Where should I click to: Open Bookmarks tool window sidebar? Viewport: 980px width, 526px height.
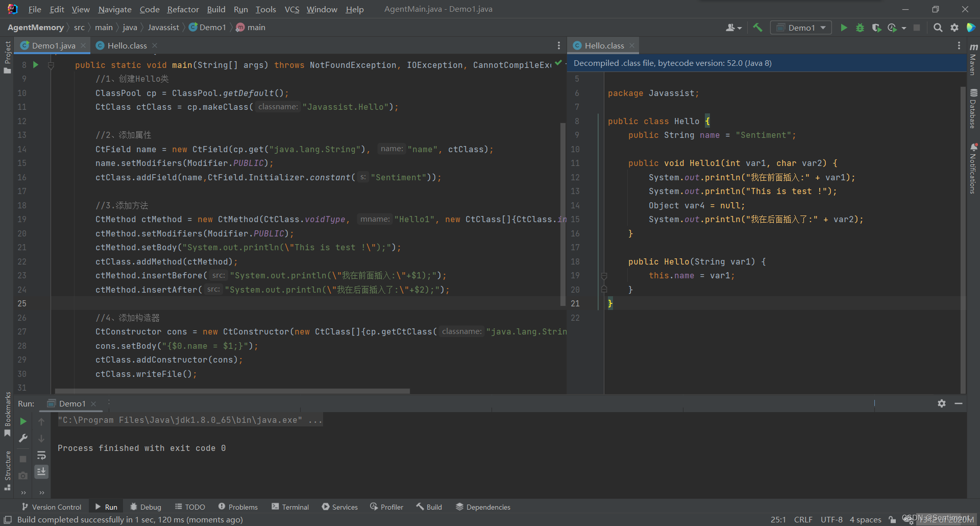click(x=7, y=414)
